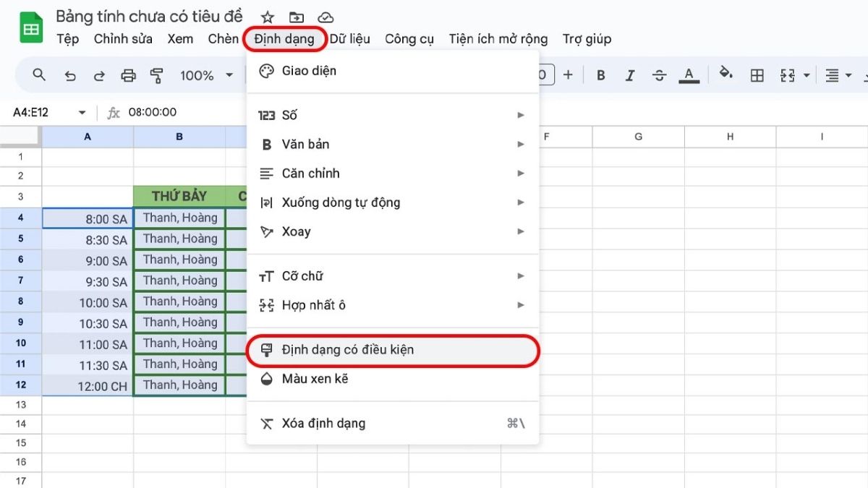Click Xóa định dạng in the menu
Image resolution: width=868 pixels, height=488 pixels.
pos(323,423)
